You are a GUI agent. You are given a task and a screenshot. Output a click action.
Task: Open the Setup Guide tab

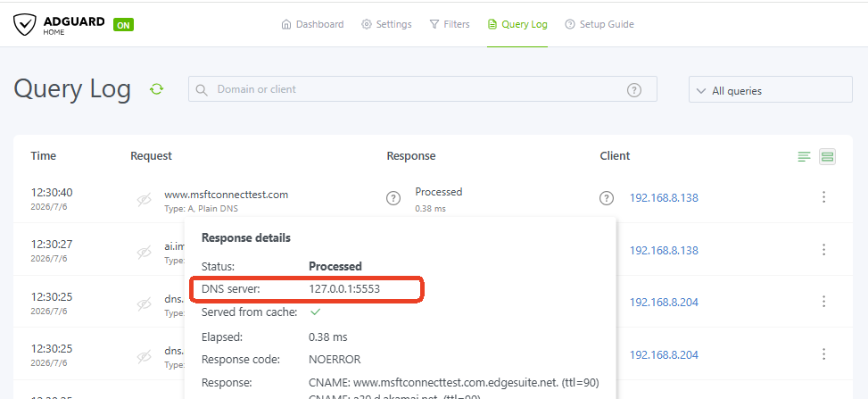[599, 24]
